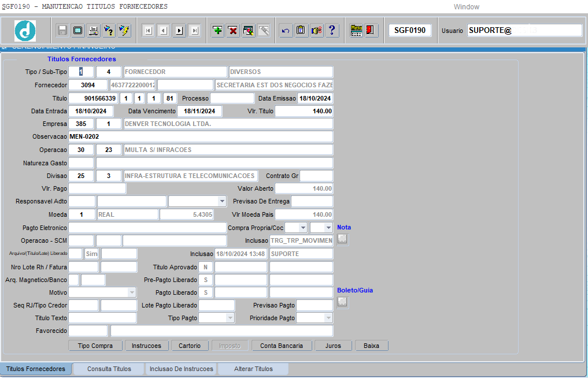Open the Inclusao De Instrucoes tab
The height and width of the screenshot is (378, 588).
click(182, 369)
